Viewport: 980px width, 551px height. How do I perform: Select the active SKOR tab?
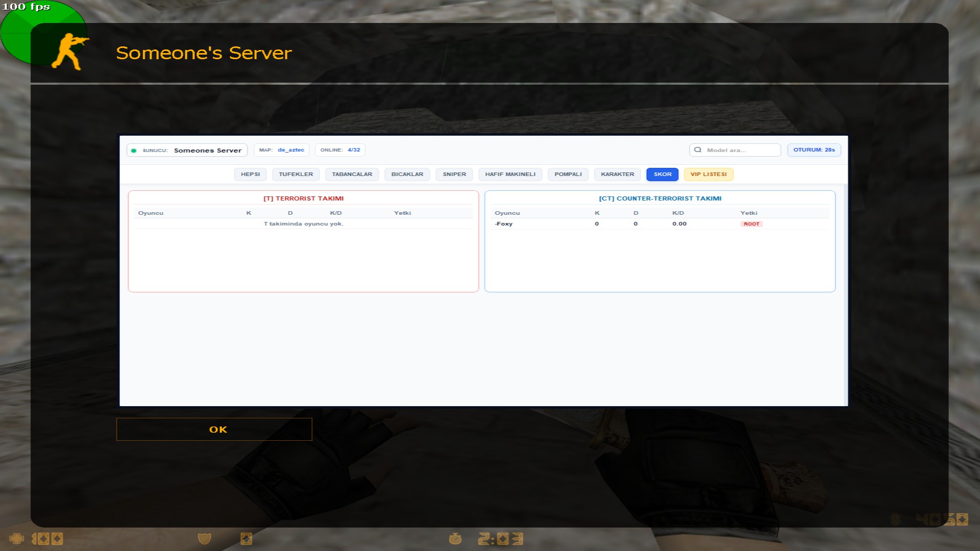pos(663,174)
